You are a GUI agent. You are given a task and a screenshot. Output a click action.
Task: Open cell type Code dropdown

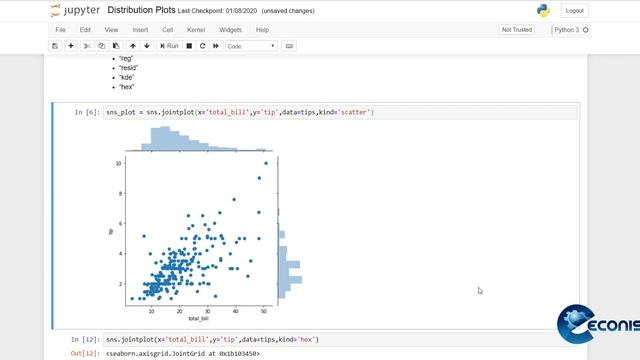[251, 46]
